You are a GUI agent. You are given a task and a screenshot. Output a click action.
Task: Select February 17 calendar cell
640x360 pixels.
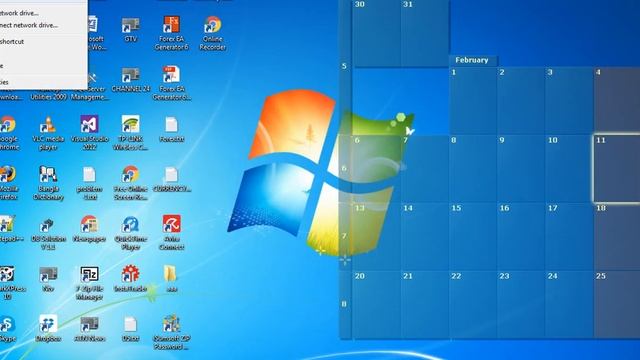coord(569,236)
